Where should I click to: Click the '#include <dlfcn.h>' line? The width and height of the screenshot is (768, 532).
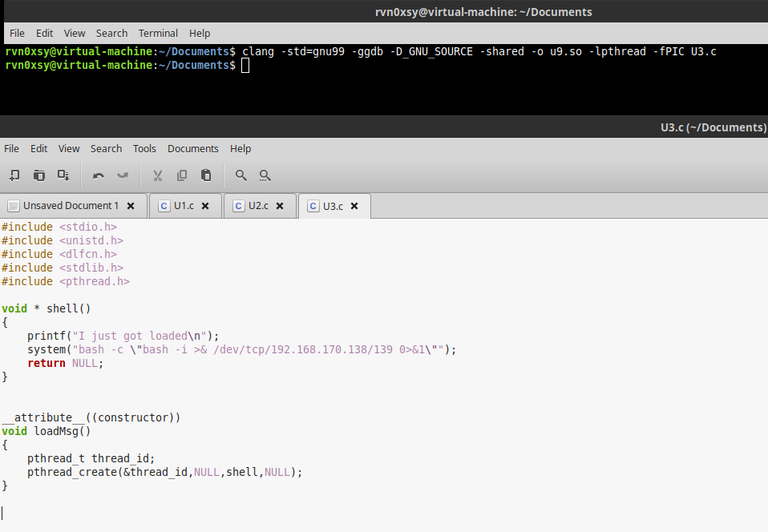(x=59, y=255)
